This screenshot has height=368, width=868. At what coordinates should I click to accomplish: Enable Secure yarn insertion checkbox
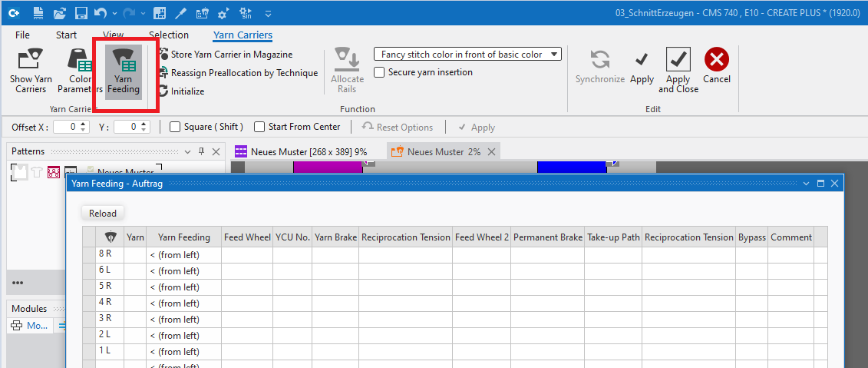(380, 72)
